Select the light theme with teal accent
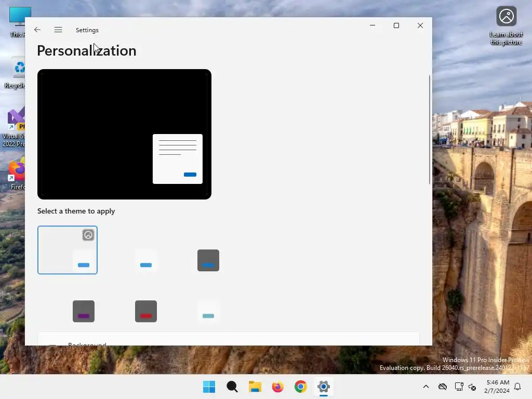The image size is (532, 399). coord(192,301)
